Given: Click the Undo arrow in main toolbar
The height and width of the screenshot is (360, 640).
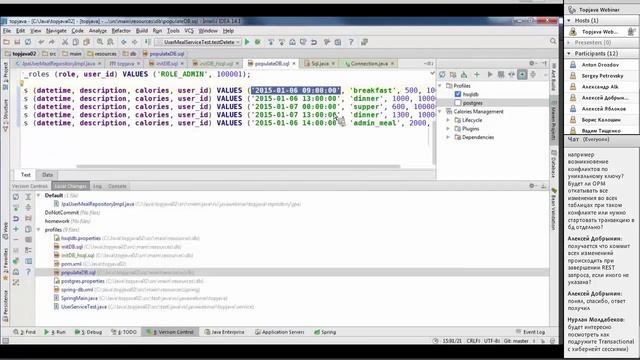Looking at the screenshot, I should click(41, 42).
